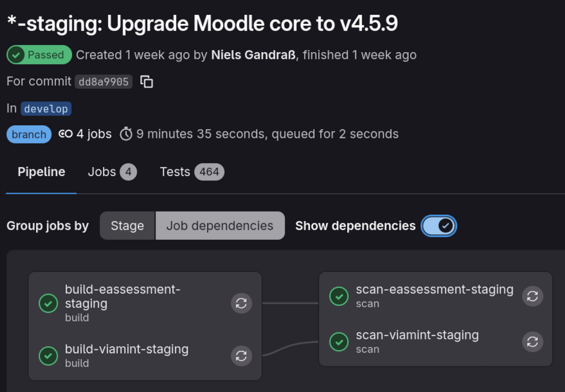Click build-eassessment-staging passed status icon
Viewport: 565px width, 392px height.
(x=48, y=303)
